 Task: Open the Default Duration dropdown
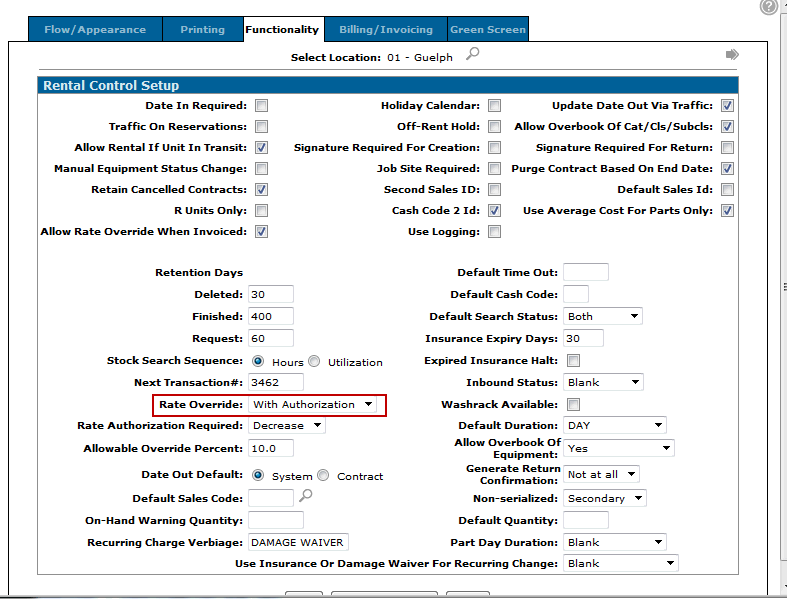(614, 426)
